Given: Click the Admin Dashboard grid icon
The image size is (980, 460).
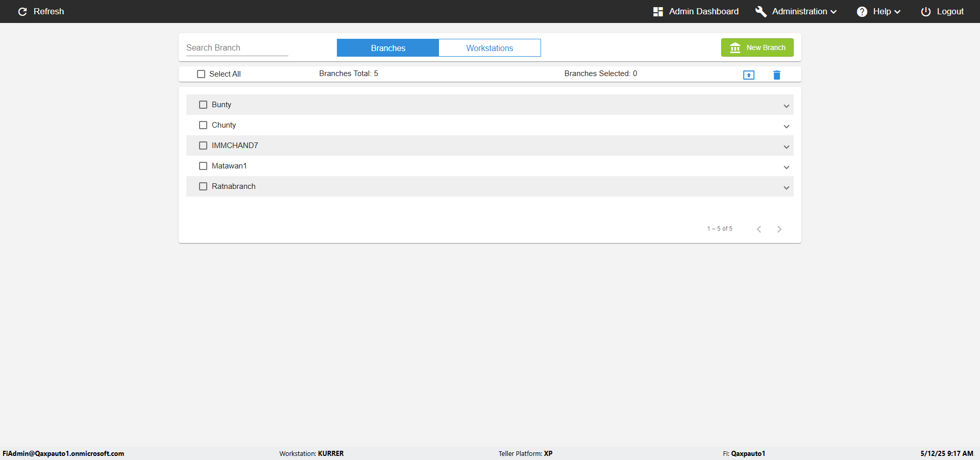Looking at the screenshot, I should tap(658, 12).
